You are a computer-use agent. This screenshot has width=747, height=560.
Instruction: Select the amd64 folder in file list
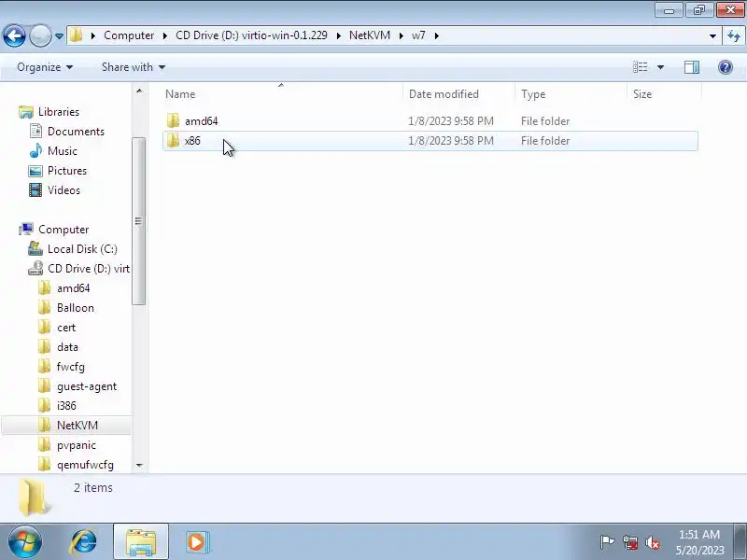(201, 121)
